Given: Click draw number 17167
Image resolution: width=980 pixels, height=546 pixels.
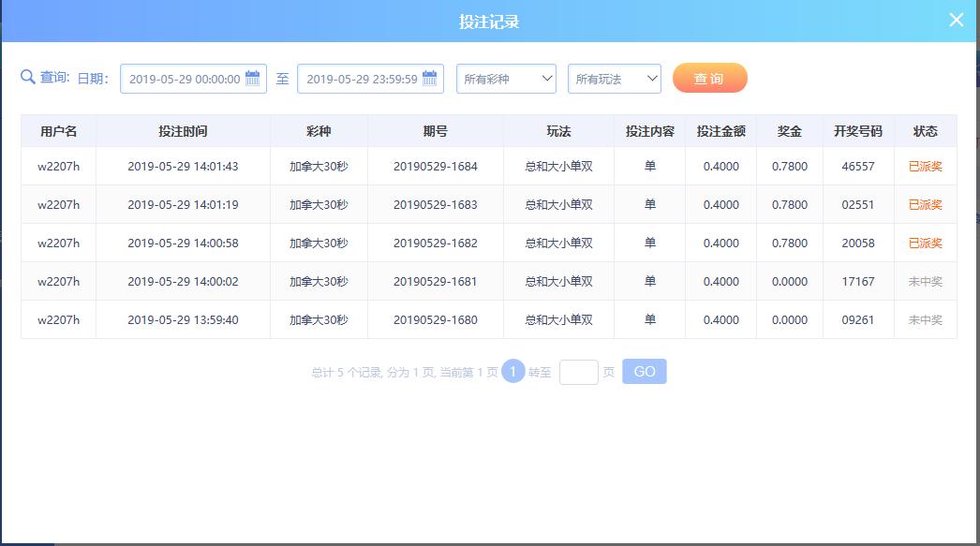Looking at the screenshot, I should tap(858, 281).
